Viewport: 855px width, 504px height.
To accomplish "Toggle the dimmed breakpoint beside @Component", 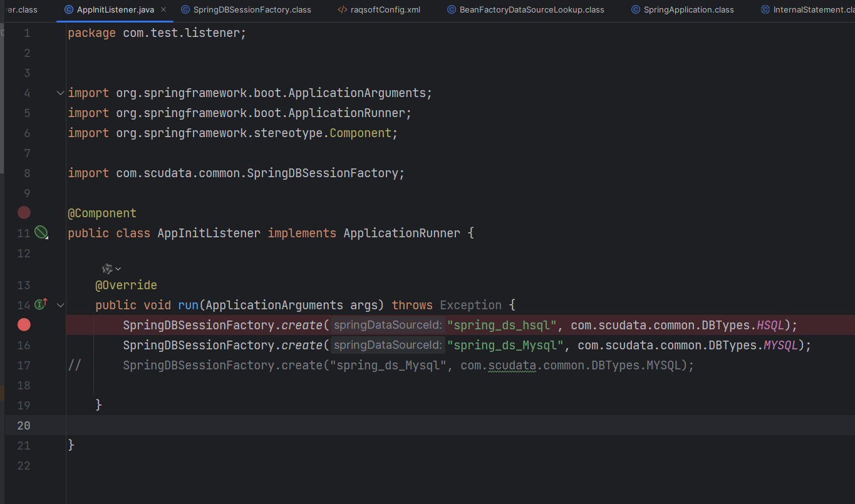I will pos(24,213).
